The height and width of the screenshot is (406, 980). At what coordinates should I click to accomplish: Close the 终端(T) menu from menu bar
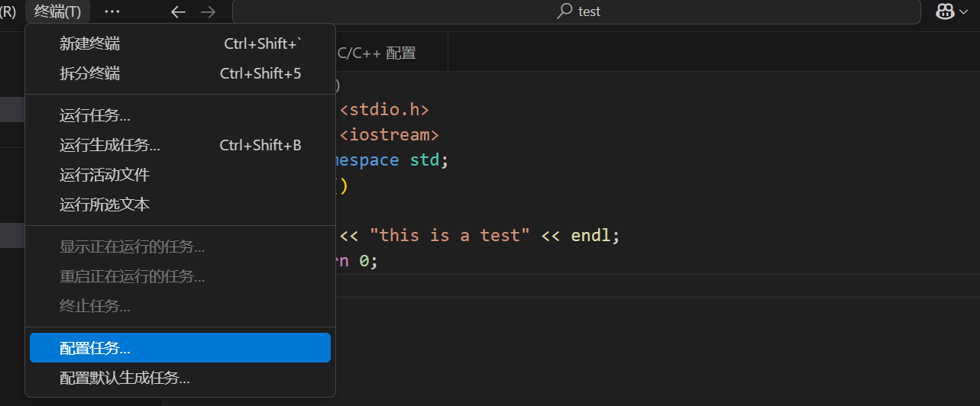(x=58, y=12)
